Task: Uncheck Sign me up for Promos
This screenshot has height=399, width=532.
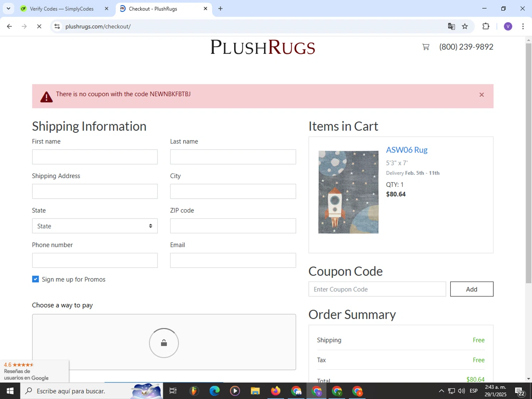Action: pyautogui.click(x=35, y=279)
